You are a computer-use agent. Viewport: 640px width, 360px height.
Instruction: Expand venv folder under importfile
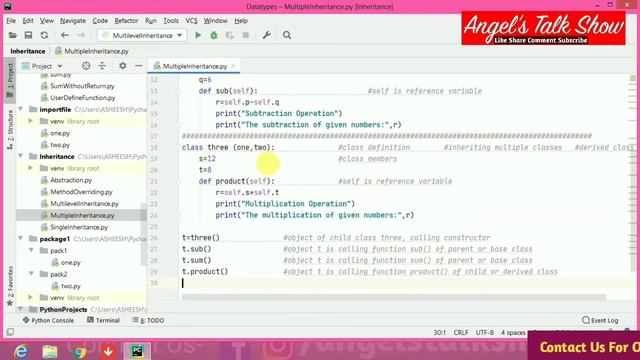[x=30, y=121]
